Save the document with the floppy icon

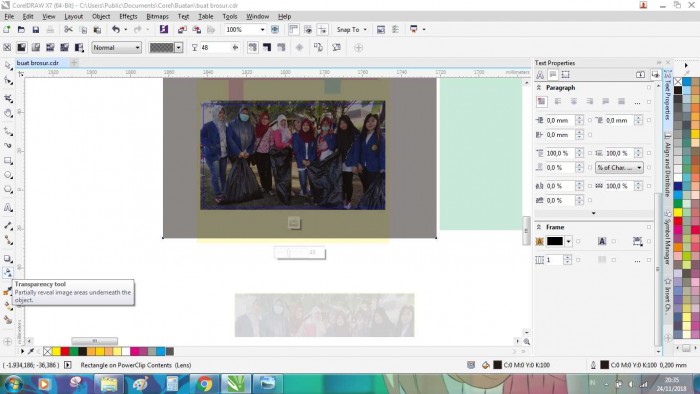36,29
